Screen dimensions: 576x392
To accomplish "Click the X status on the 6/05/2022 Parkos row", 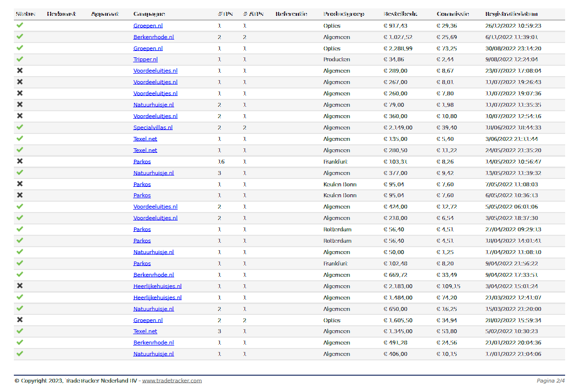I will (x=20, y=195).
